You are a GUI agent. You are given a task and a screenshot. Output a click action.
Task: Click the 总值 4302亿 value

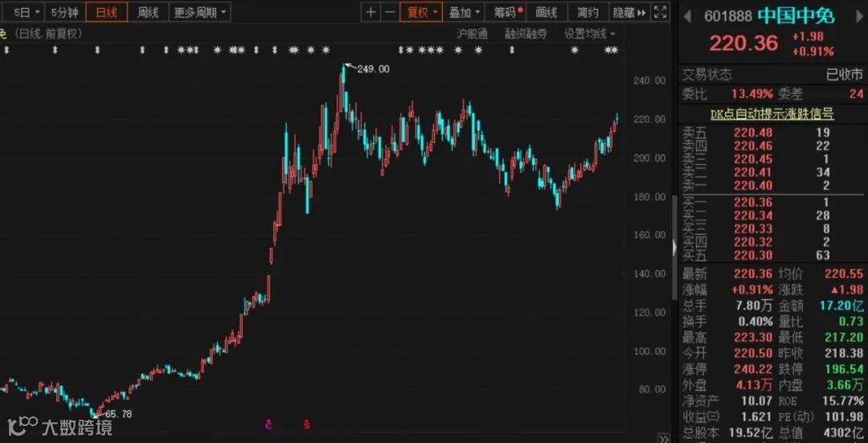coord(842,433)
